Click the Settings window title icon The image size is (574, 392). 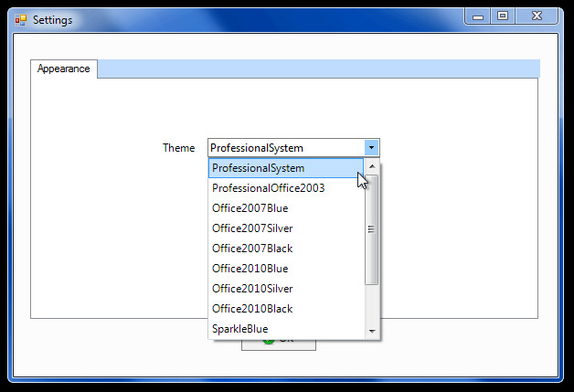(21, 20)
